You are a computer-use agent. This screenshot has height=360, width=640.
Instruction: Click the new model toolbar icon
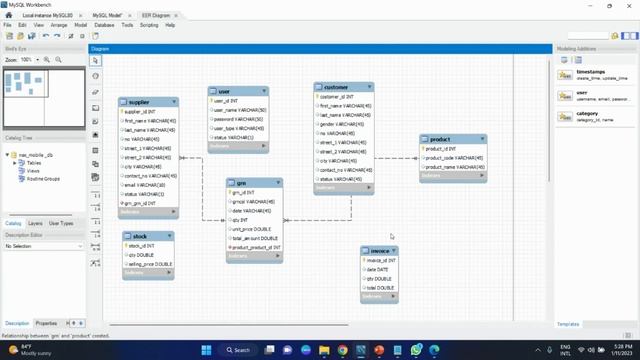click(9, 36)
